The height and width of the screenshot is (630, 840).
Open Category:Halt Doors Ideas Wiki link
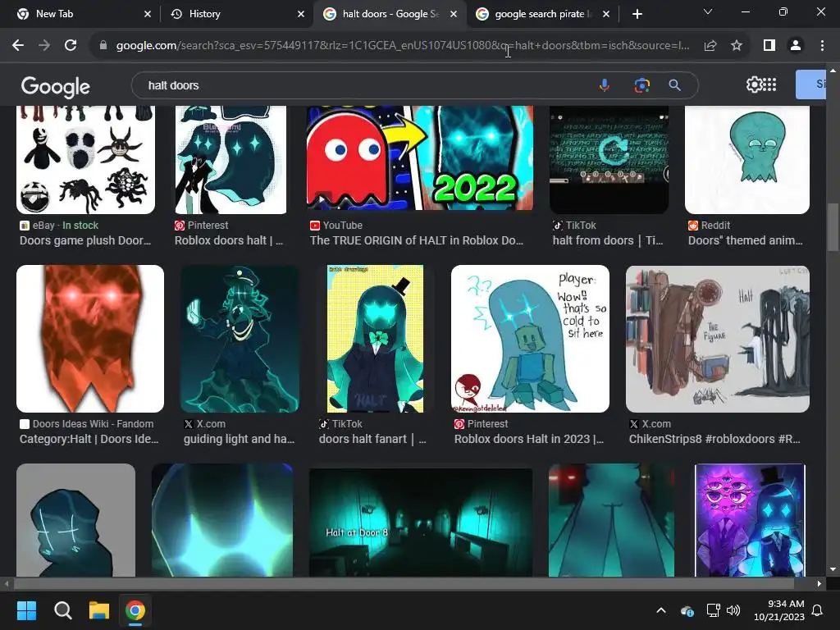(x=89, y=440)
